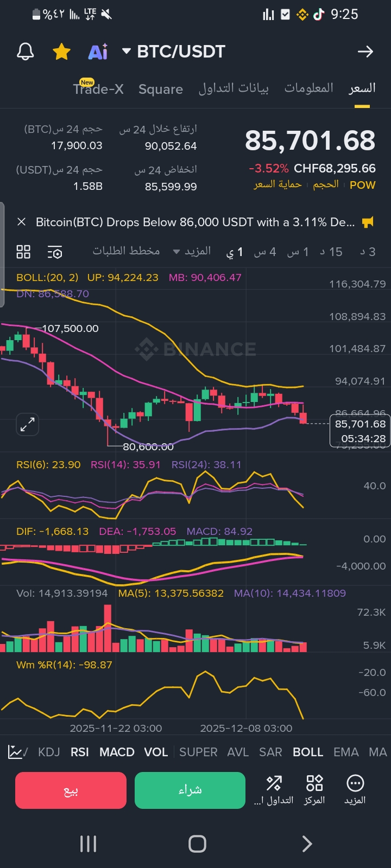This screenshot has width=391, height=868.
Task: Tap the Android recent apps button
Action: [88, 844]
